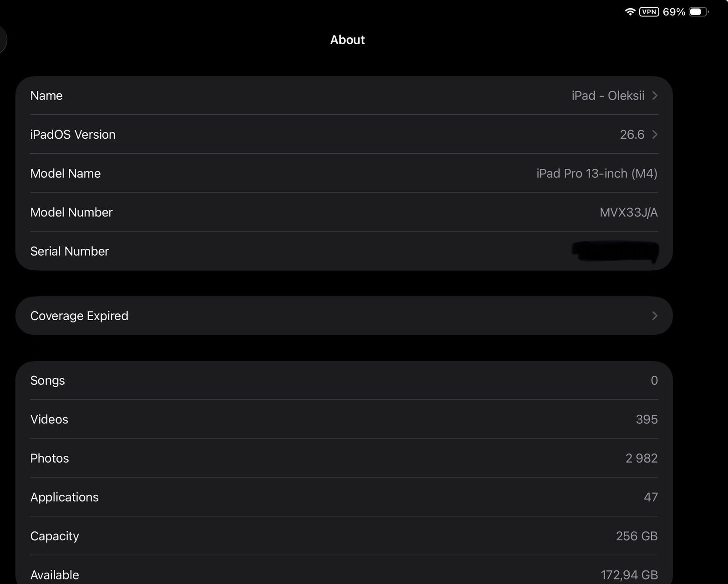Image resolution: width=728 pixels, height=584 pixels.
Task: Open the Coverage Expired row
Action: pos(344,316)
